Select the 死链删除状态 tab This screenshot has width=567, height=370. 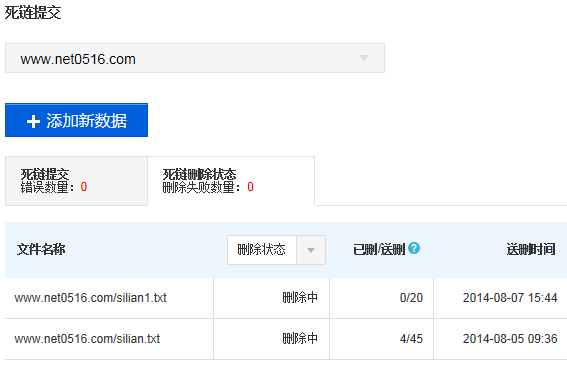coord(231,181)
